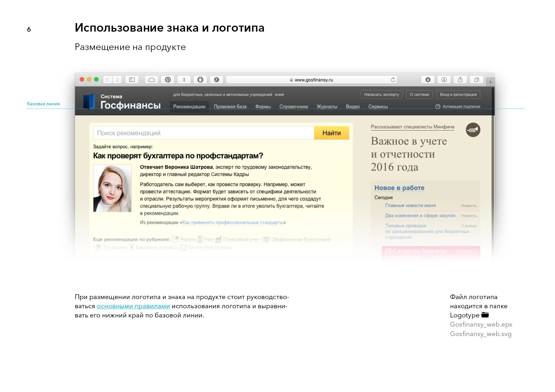Select the Сервисы tab
This screenshot has height=392, width=555.
tap(378, 107)
